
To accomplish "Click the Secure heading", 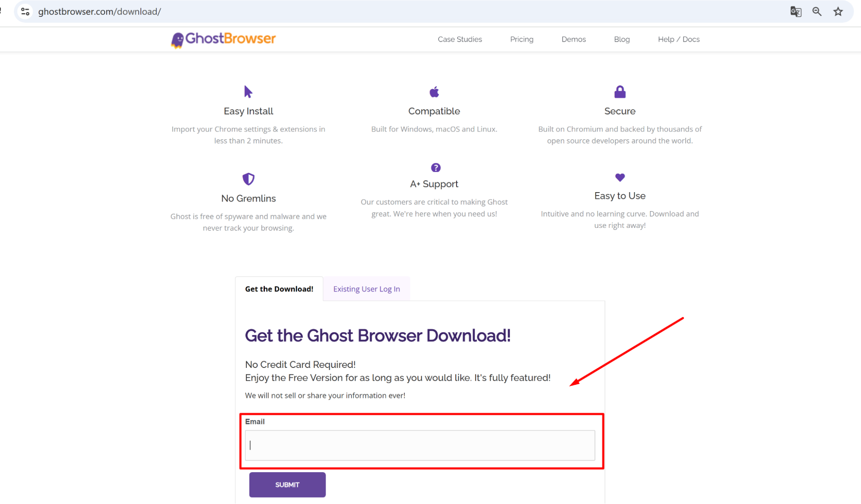I will coord(620,111).
